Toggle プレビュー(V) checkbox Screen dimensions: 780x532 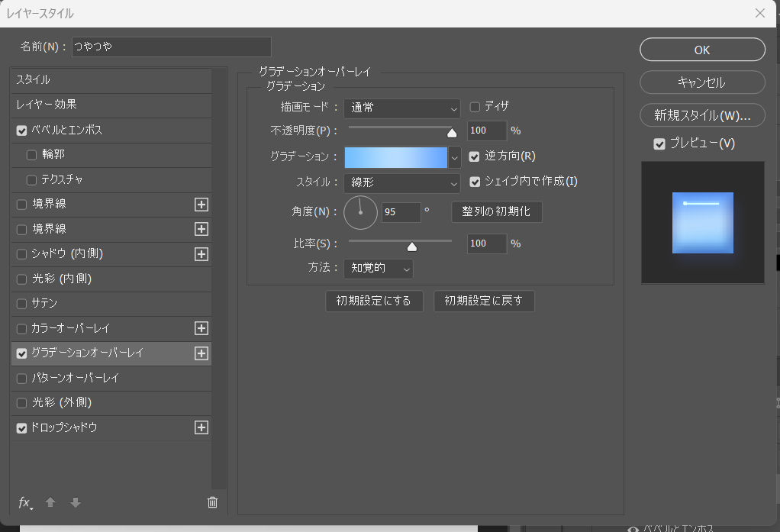tap(659, 144)
